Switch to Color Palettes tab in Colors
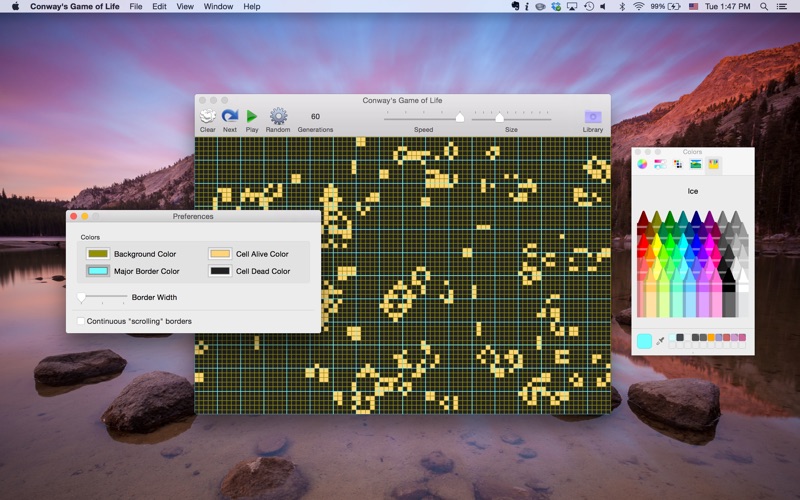The image size is (800, 500). coord(678,164)
